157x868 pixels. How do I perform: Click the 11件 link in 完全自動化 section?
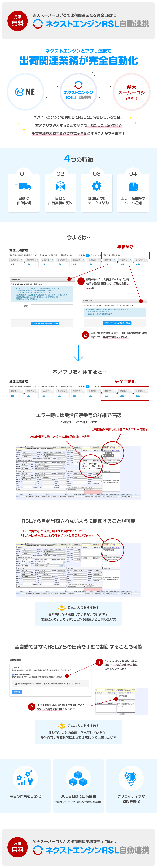tap(106, 396)
